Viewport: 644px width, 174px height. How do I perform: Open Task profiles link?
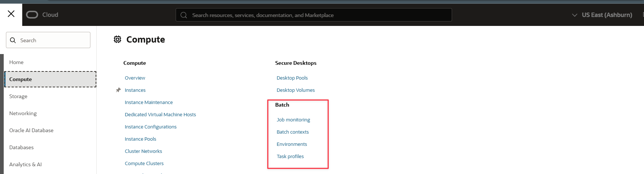pos(290,156)
